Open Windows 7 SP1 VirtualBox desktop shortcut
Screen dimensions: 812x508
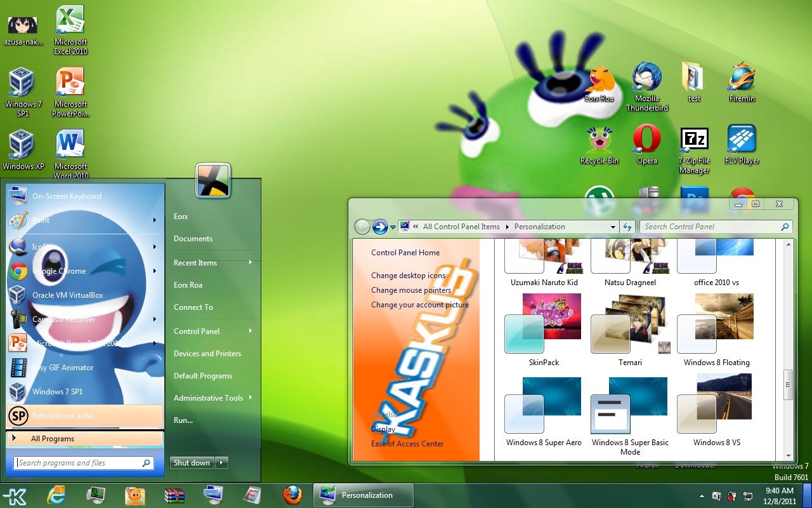click(x=23, y=92)
